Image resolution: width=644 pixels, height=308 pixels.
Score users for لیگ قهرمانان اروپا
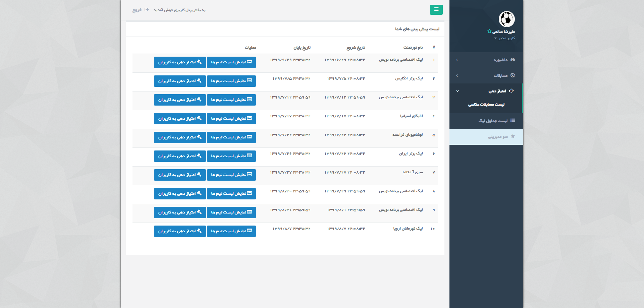point(180,231)
